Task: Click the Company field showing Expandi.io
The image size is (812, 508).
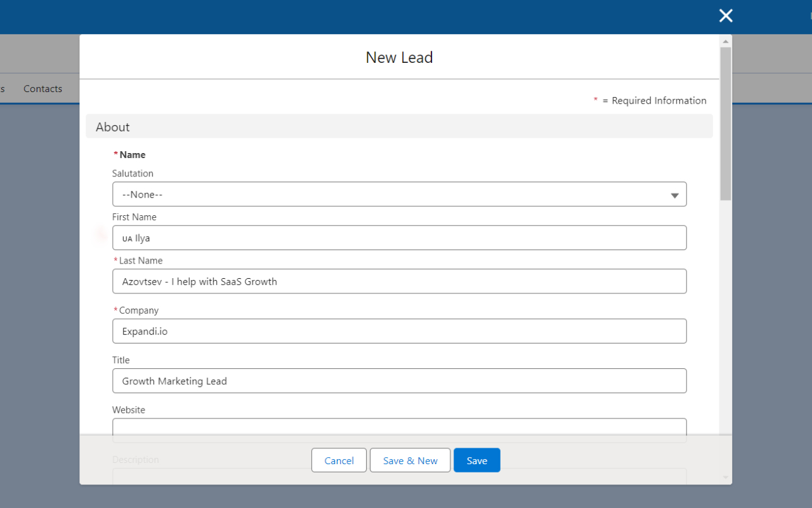Action: [400, 331]
